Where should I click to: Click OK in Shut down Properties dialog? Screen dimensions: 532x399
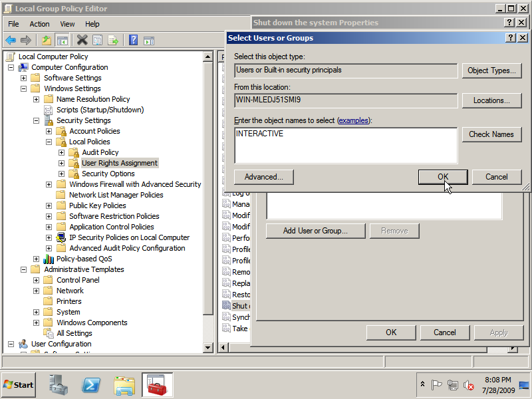[391, 332]
